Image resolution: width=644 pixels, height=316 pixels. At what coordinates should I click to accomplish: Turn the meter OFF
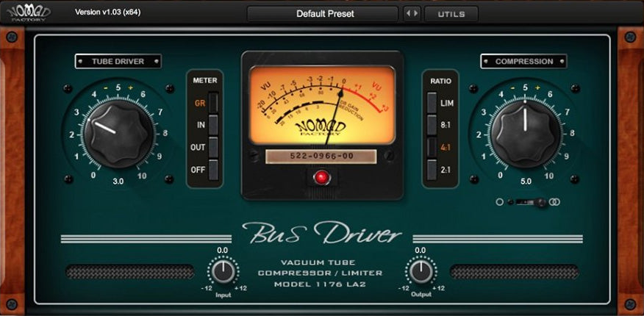coord(213,169)
